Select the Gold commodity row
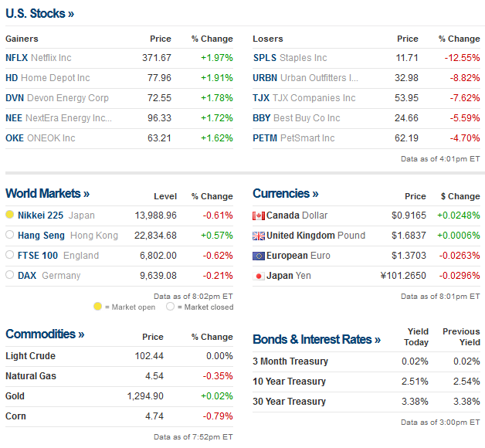The image size is (485, 448). pos(15,396)
